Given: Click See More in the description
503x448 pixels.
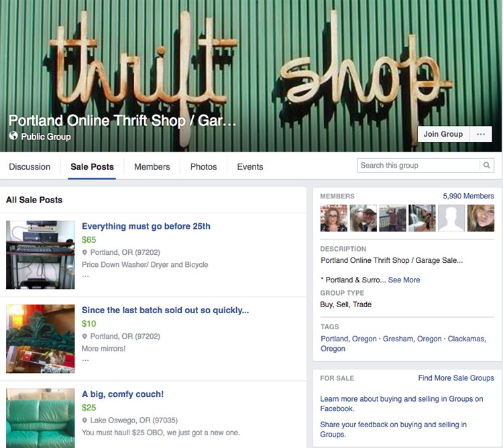Looking at the screenshot, I should coord(404,280).
